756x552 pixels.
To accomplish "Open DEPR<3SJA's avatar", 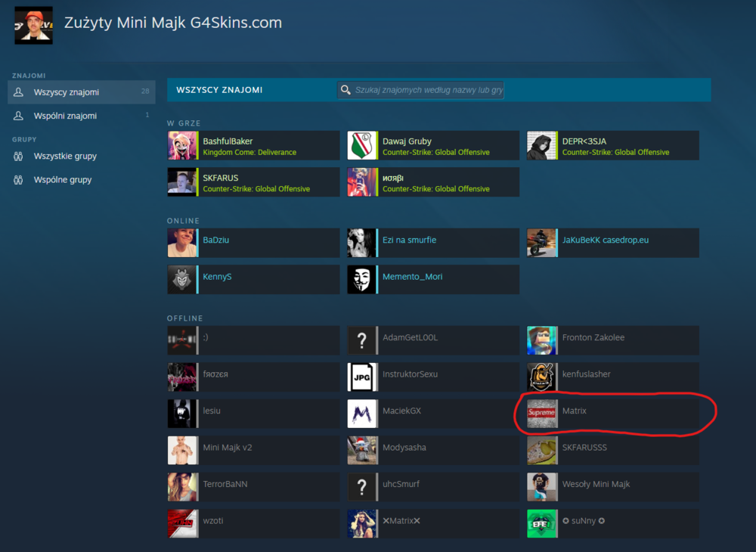I will [x=541, y=145].
